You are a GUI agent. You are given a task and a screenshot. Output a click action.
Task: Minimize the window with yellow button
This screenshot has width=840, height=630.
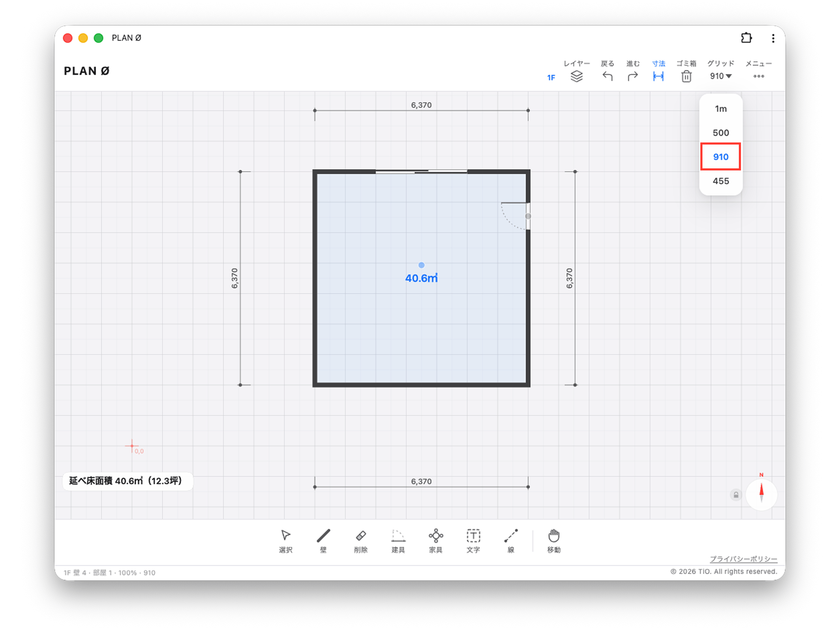83,38
